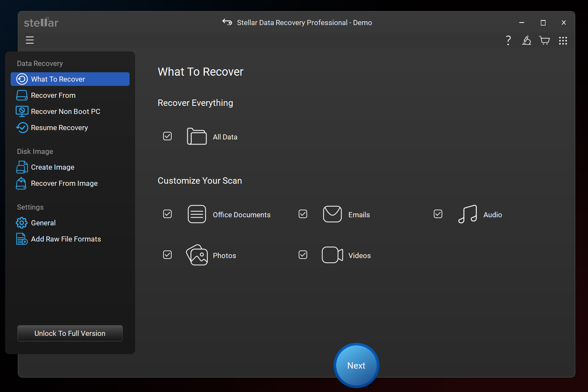Toggle the Emails checkbox
588x392 pixels.
[x=303, y=214]
